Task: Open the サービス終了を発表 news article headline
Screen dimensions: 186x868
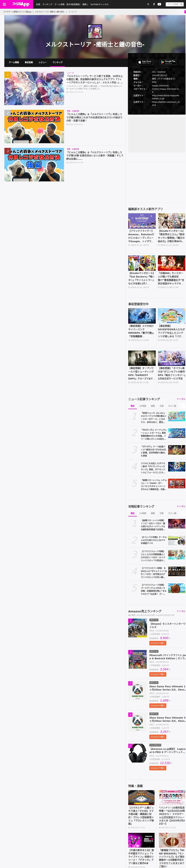Action: [94, 79]
